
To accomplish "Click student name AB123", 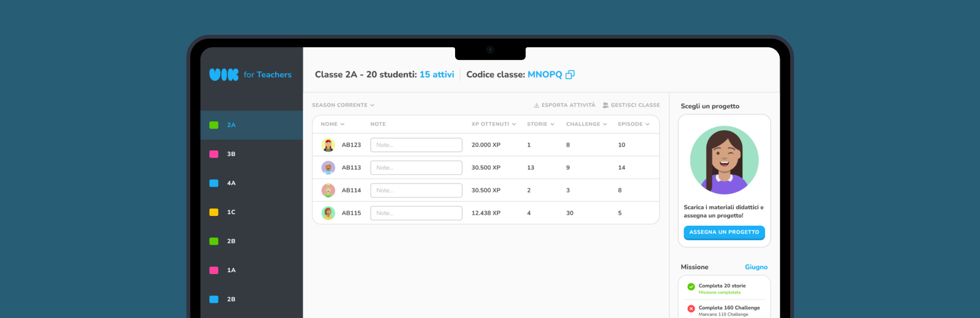I will pyautogui.click(x=352, y=145).
